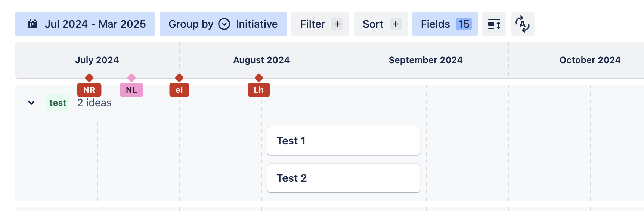The image size is (644, 211).
Task: Open the Fields 15 selector
Action: 445,24
